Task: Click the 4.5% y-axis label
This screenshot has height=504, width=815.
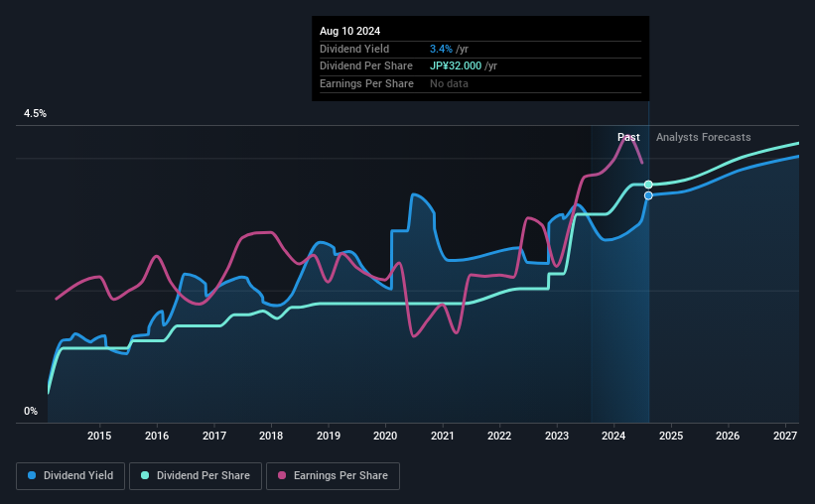Action: point(35,114)
